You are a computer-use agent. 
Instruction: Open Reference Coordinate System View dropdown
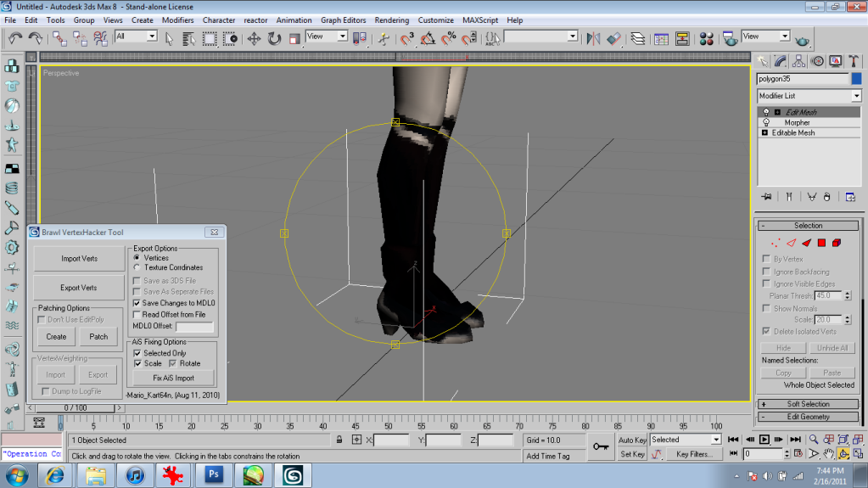(327, 36)
